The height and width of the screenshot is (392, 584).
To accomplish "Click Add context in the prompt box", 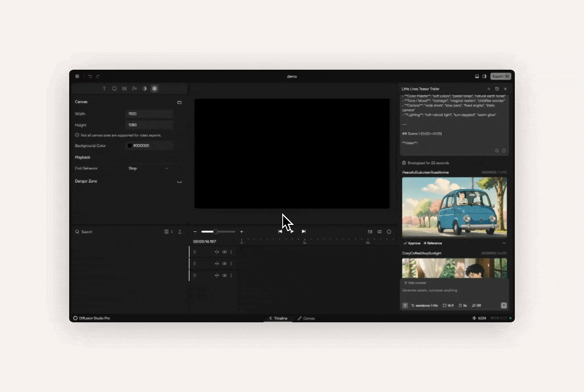I will [x=415, y=283].
